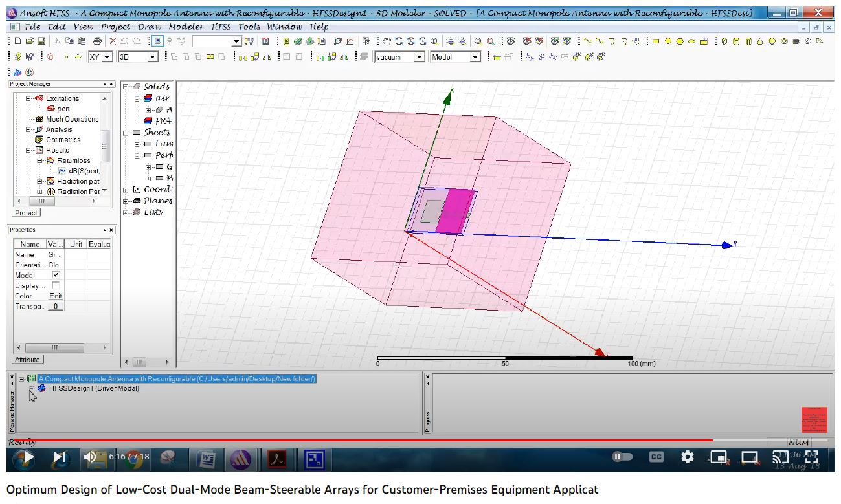841x504 pixels.
Task: Open the HFSS menu
Action: point(220,27)
